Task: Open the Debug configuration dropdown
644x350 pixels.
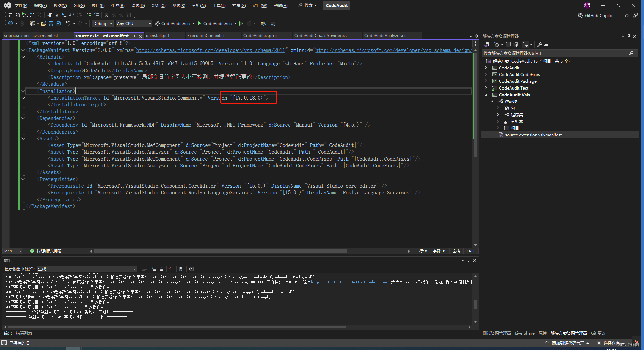Action: (x=103, y=24)
